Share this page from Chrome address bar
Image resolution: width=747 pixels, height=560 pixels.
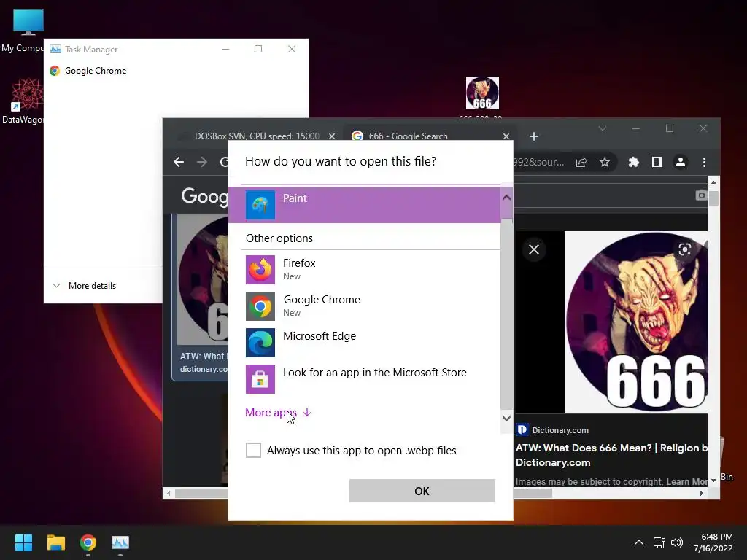point(581,163)
